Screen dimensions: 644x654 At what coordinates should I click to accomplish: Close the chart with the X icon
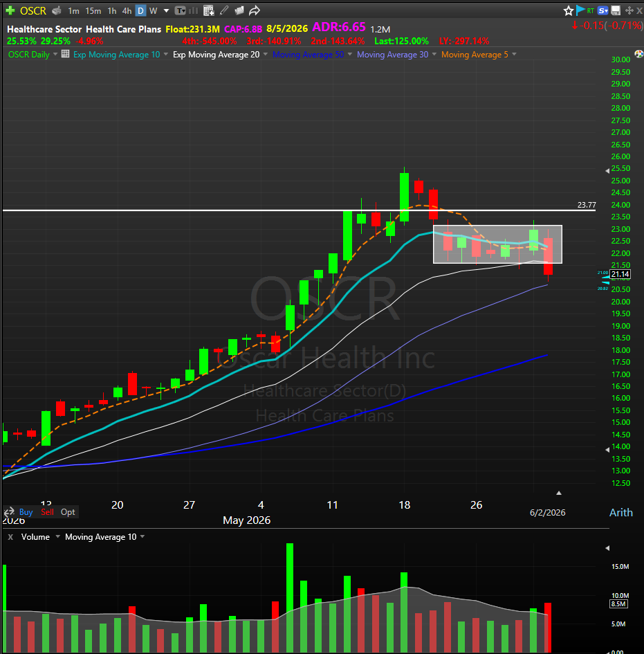coord(639,11)
